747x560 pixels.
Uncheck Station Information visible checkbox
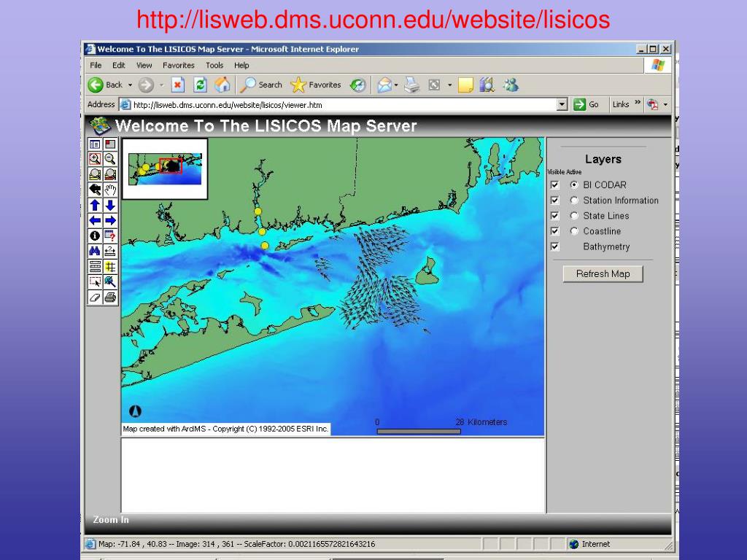tap(554, 201)
